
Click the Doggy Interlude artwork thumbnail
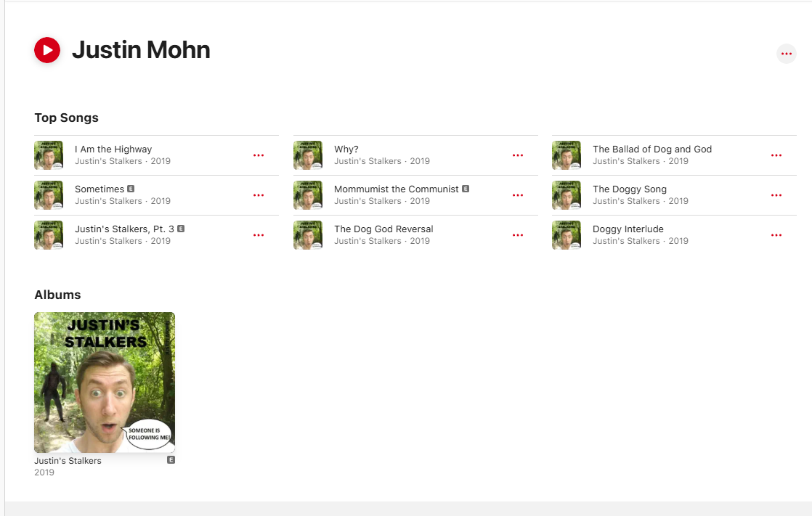click(567, 235)
